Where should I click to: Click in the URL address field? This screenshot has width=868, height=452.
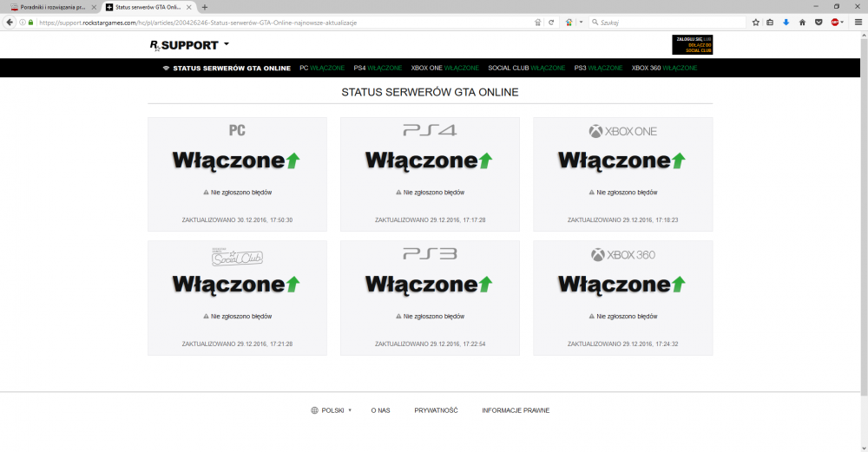pyautogui.click(x=277, y=23)
